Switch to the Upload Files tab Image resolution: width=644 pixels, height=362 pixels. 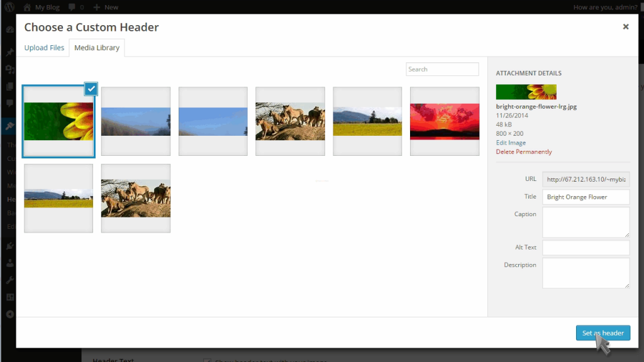point(44,47)
